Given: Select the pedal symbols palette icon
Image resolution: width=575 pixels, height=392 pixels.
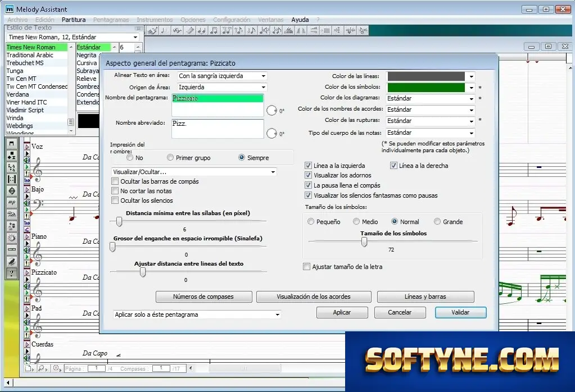Looking at the screenshot, I should pyautogui.click(x=12, y=215).
